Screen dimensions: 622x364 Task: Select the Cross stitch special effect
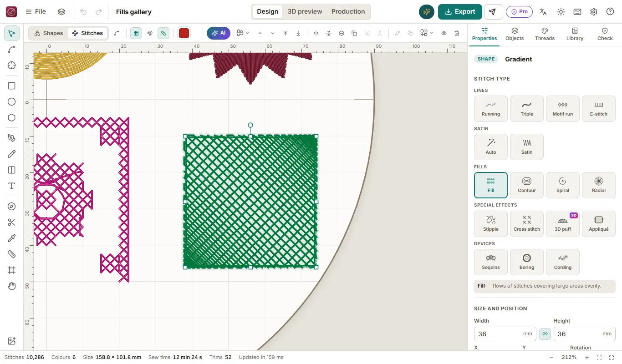pyautogui.click(x=527, y=224)
